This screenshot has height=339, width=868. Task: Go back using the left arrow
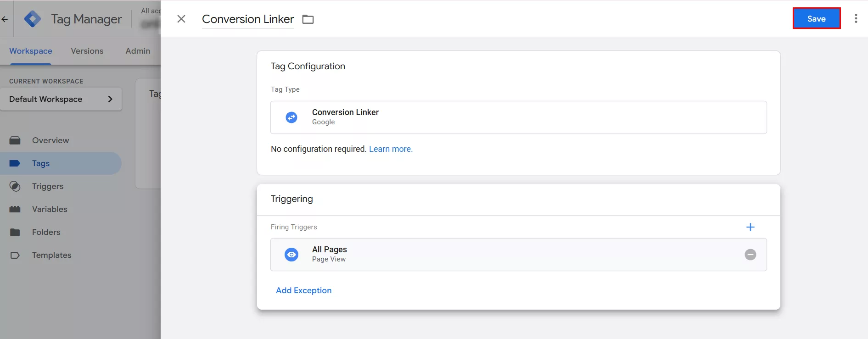pos(5,19)
